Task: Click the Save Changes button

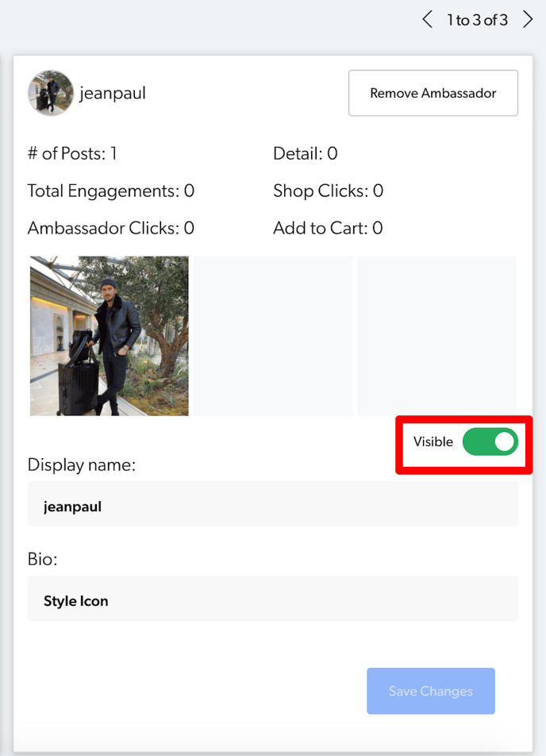Action: (x=431, y=691)
